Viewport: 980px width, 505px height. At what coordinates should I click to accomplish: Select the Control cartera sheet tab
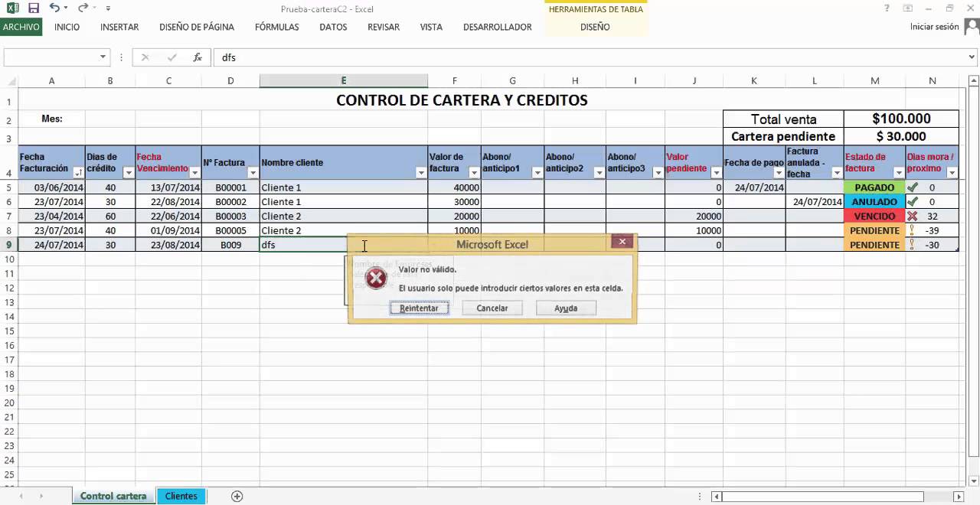(x=113, y=496)
